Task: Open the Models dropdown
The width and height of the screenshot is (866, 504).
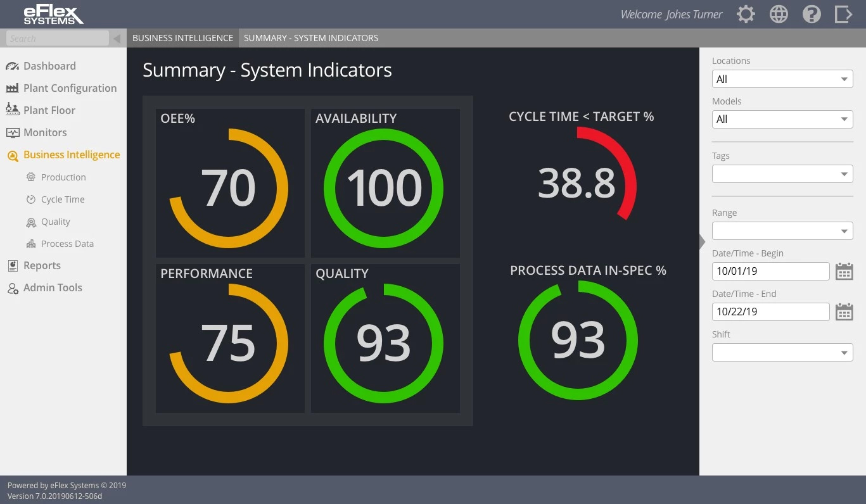Action: (x=782, y=119)
